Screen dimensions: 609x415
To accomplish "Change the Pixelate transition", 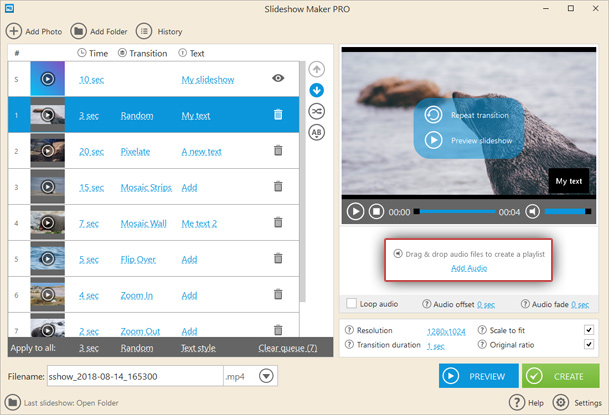I will (x=135, y=151).
